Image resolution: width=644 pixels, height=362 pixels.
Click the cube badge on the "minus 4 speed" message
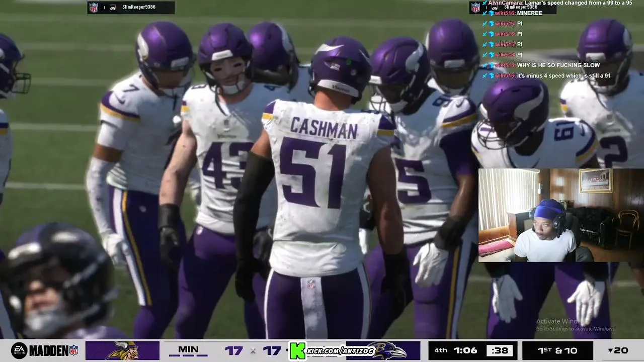point(491,76)
